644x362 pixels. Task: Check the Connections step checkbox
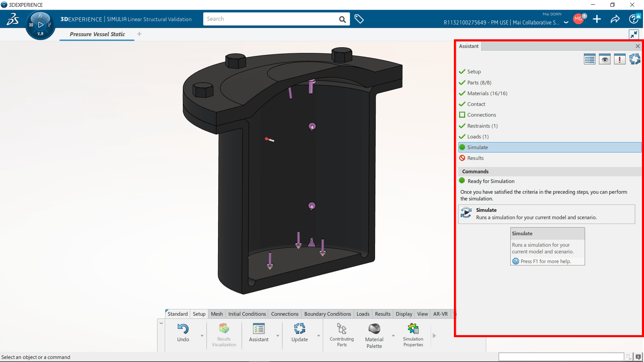(x=462, y=115)
